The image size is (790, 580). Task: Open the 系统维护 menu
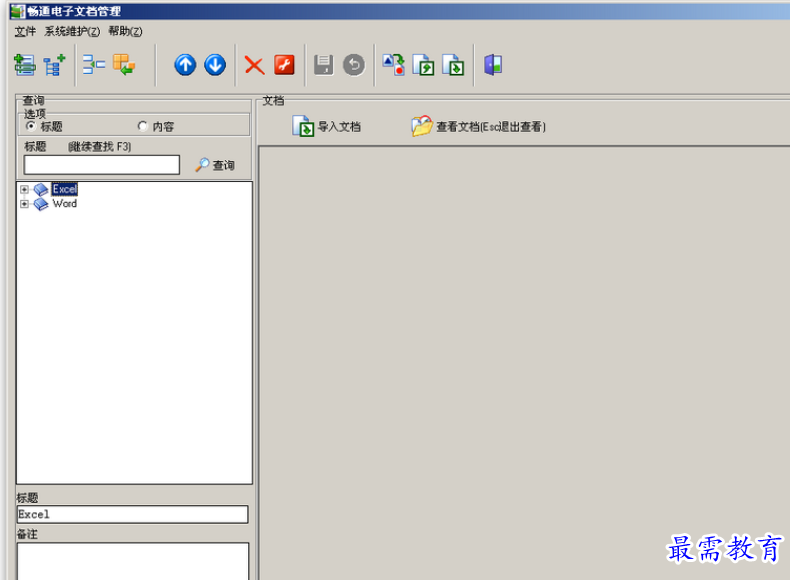click(72, 31)
